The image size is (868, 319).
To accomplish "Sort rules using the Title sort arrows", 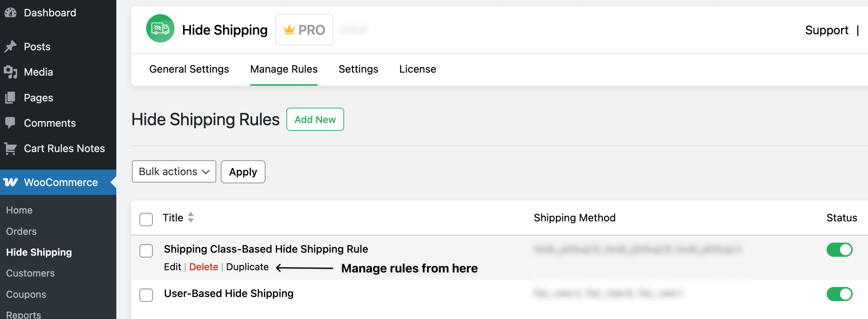I will pos(191,218).
